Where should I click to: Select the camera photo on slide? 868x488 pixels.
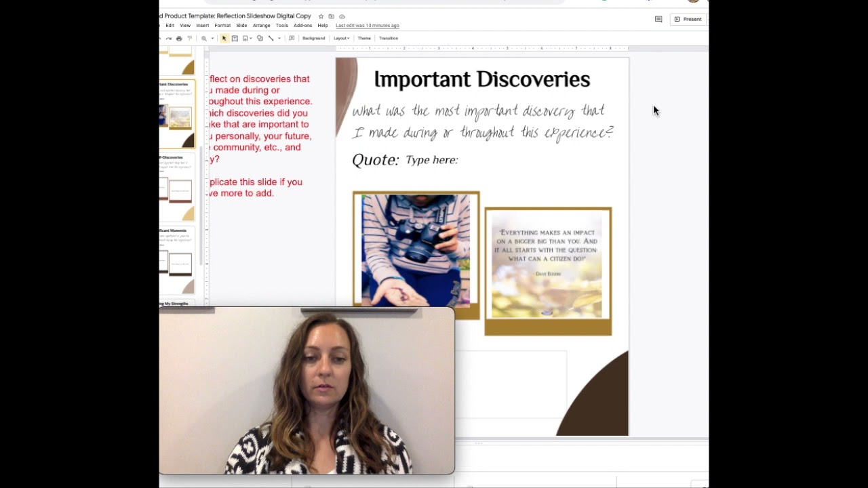[x=416, y=249]
